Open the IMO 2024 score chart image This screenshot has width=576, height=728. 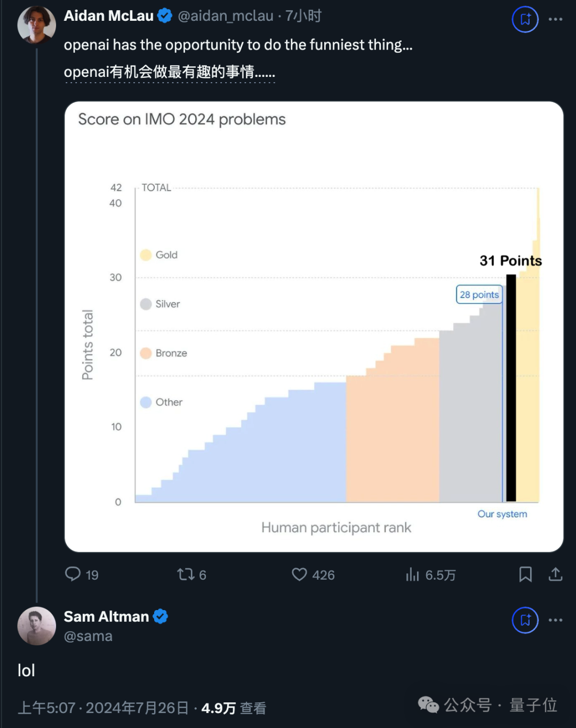tap(314, 327)
